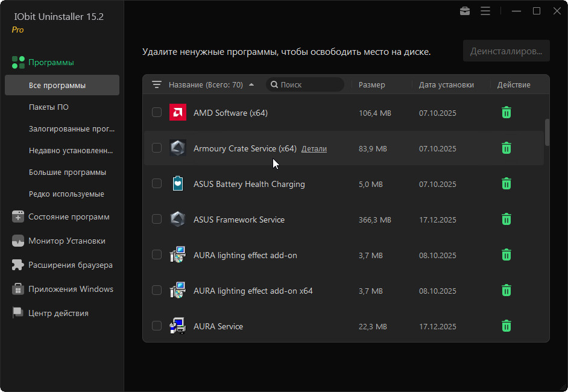Viewport: 568px width, 392px height.
Task: Tick the ASUS Framework Service checkbox
Action: [x=157, y=220]
